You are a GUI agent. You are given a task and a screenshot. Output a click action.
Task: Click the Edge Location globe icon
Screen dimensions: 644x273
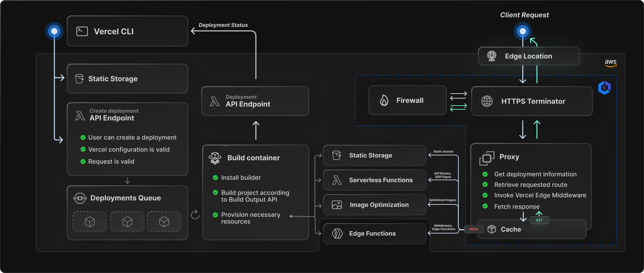click(x=492, y=56)
